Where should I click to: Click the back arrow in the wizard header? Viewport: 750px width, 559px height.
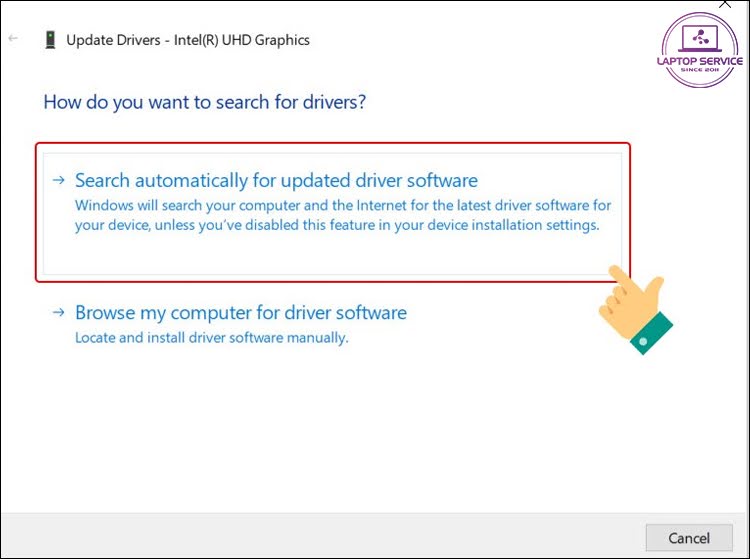[13, 38]
